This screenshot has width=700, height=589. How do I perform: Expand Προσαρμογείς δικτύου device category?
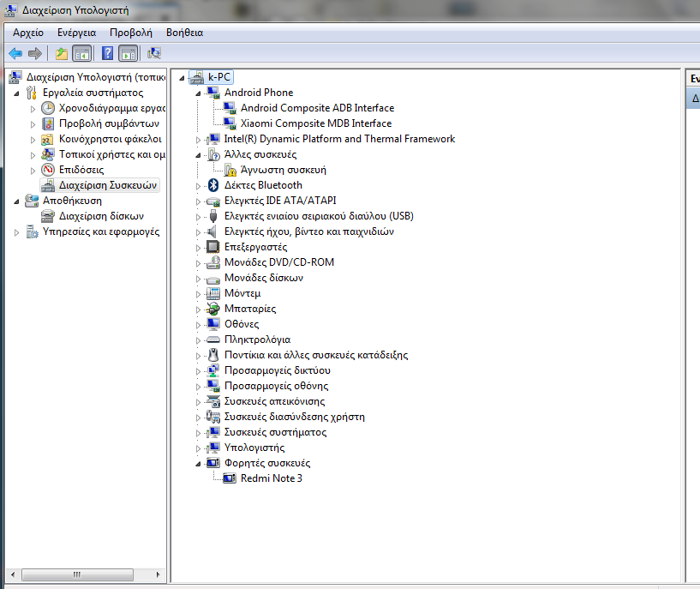tap(199, 370)
